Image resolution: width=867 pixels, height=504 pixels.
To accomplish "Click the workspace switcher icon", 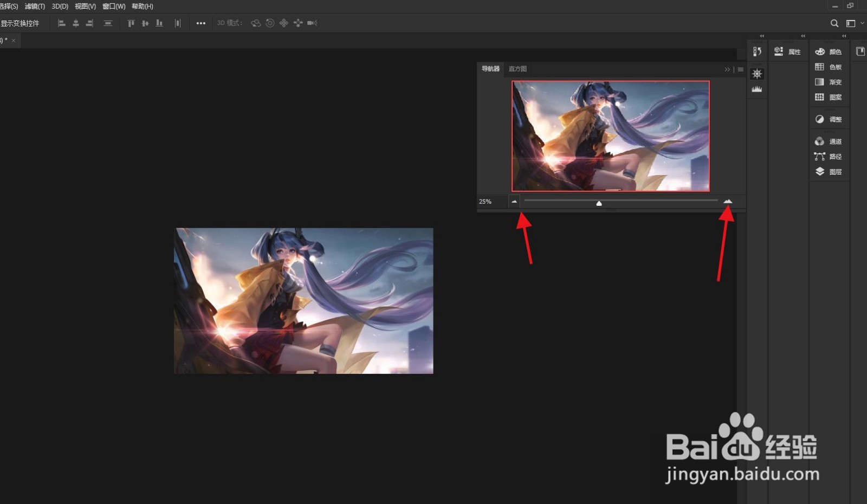I will click(851, 23).
